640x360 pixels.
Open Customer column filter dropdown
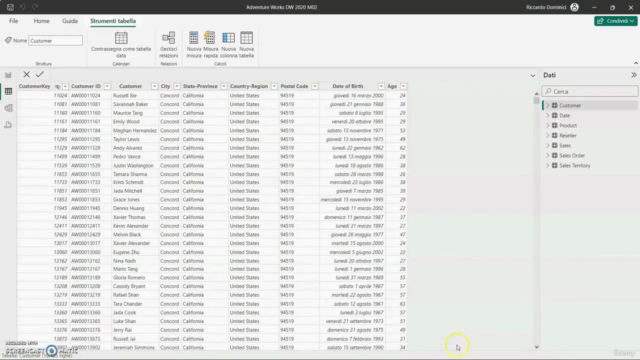[154, 87]
